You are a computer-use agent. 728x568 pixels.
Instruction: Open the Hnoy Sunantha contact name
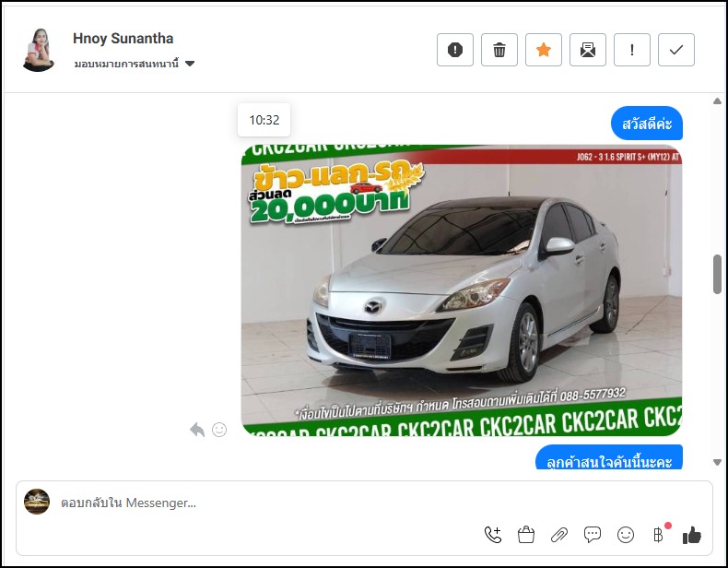(x=123, y=39)
